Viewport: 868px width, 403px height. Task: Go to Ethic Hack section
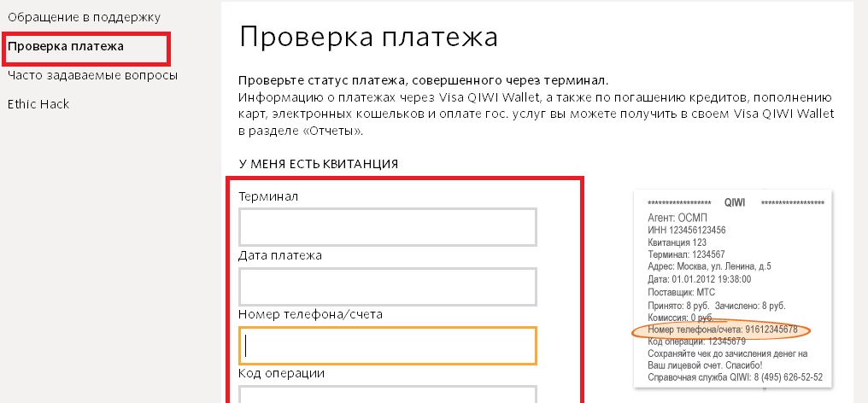(x=38, y=104)
